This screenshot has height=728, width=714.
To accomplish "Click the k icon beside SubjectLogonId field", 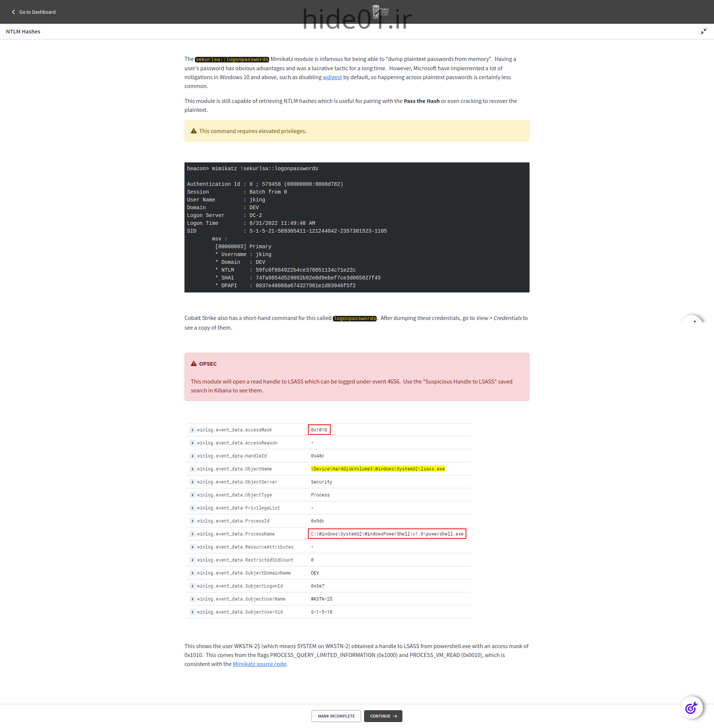I will pos(192,586).
